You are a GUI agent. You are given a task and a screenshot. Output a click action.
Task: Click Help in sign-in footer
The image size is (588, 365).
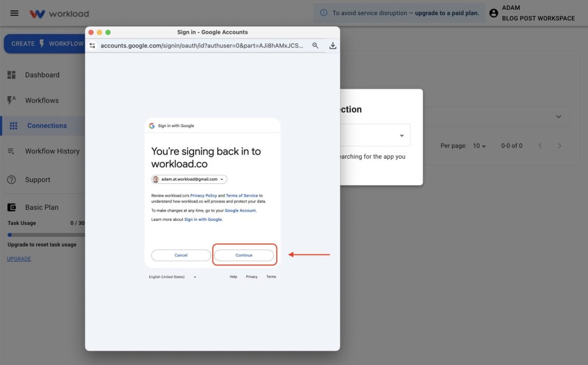tap(233, 276)
